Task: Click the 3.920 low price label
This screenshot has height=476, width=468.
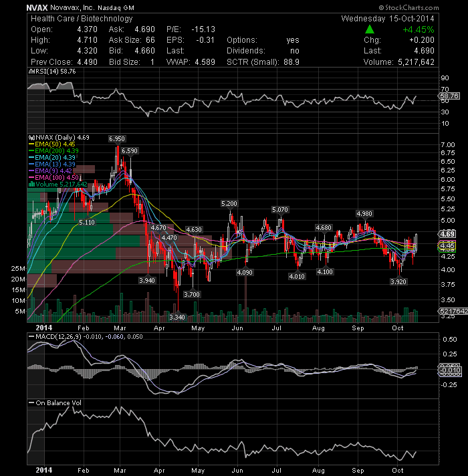Action: [398, 281]
